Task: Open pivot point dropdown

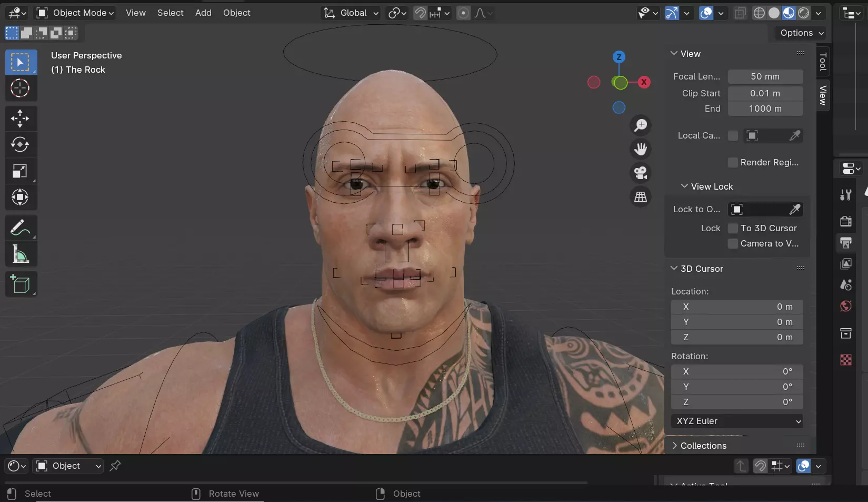Action: tap(397, 13)
